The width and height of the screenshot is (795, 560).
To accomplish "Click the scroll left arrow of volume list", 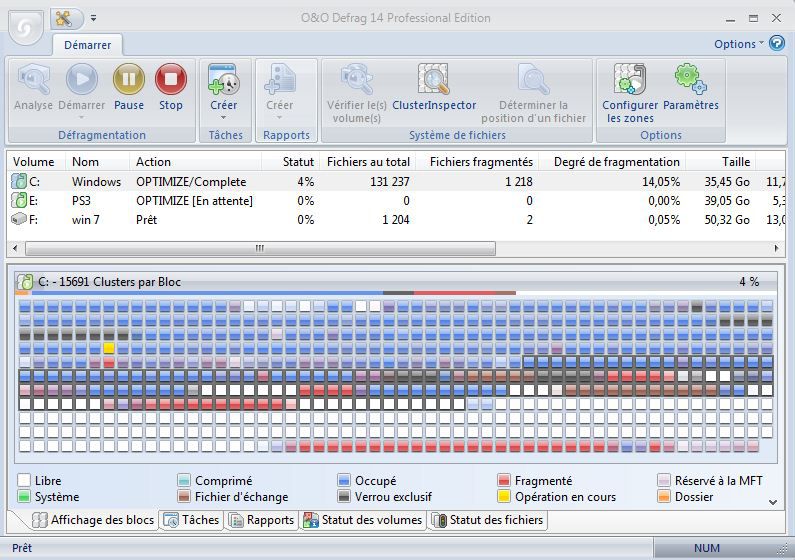I will click(15, 248).
